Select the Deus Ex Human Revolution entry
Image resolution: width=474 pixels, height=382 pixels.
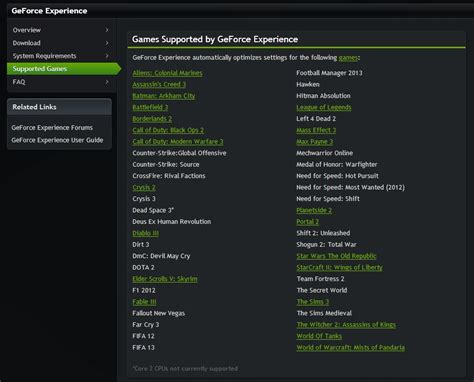[x=172, y=222]
